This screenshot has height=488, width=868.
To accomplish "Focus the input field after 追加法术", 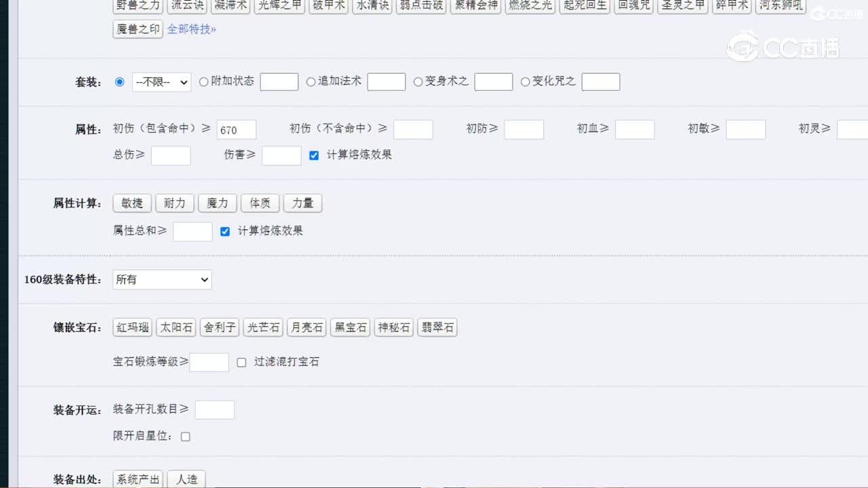I will tap(387, 82).
